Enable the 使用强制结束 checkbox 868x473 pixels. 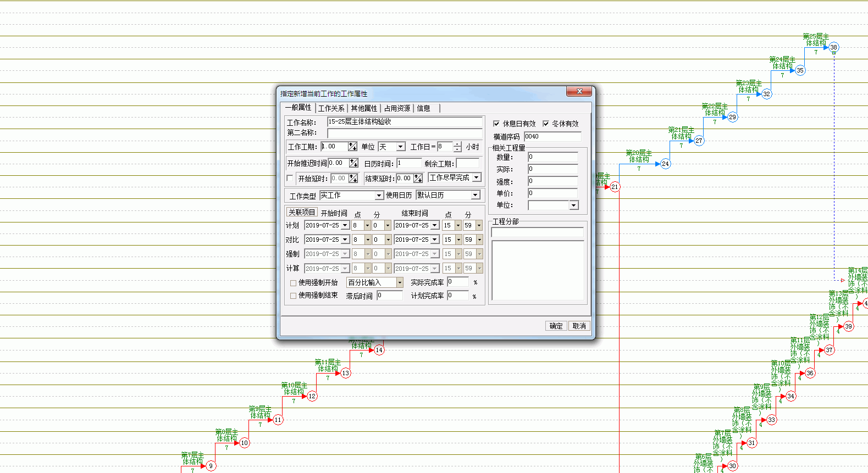[293, 296]
